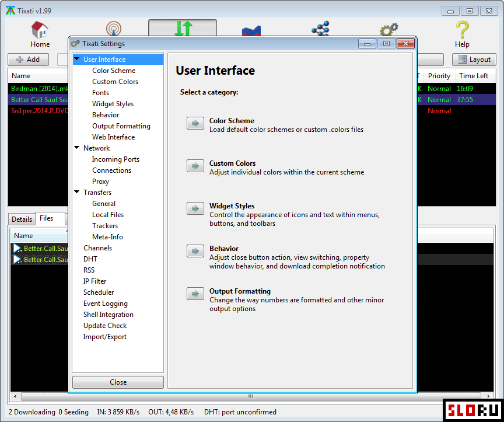Open Meta-Info settings
Image resolution: width=504 pixels, height=422 pixels.
(x=107, y=237)
